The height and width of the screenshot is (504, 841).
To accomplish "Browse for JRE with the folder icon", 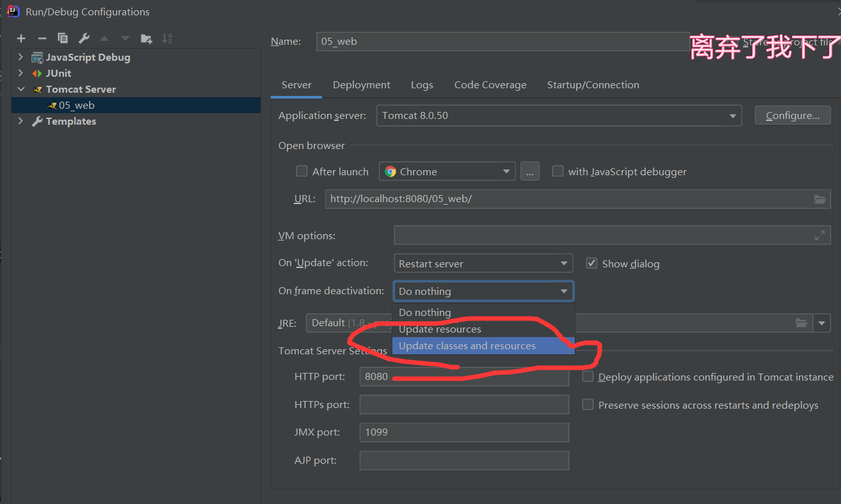I will coord(801,323).
